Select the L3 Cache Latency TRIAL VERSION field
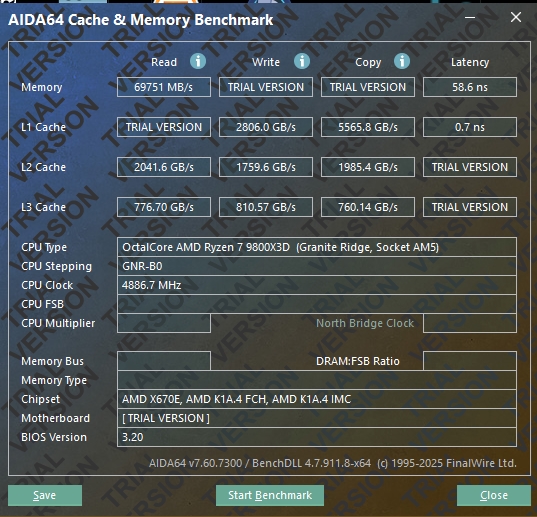The image size is (537, 517). (470, 207)
